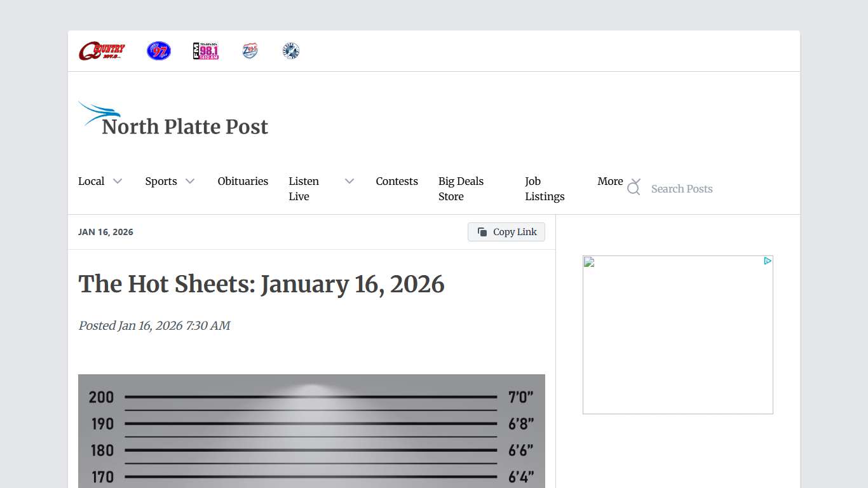This screenshot has width=868, height=488.
Task: Select Obituaries in the navigation bar
Action: [243, 181]
